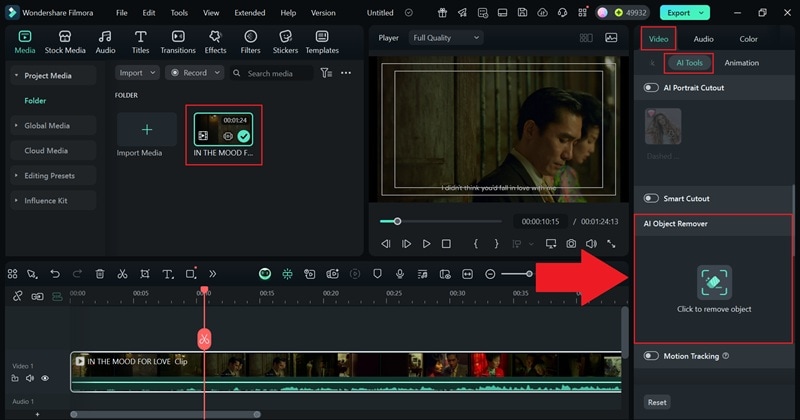
Task: Expand the Editing Presets section
Action: [x=16, y=176]
